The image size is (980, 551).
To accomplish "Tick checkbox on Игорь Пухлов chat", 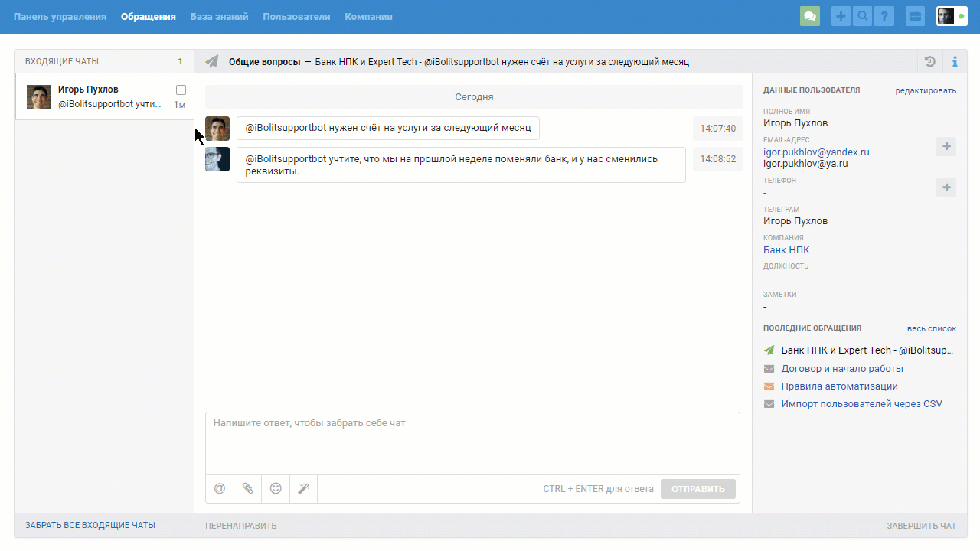I will pyautogui.click(x=181, y=90).
